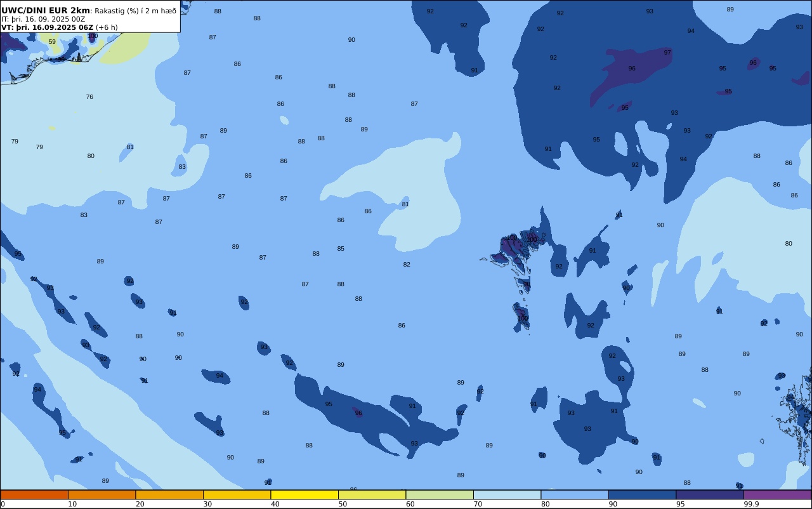Click the '82' humidity value on the map
Screen dimensions: 812x509
pos(407,265)
